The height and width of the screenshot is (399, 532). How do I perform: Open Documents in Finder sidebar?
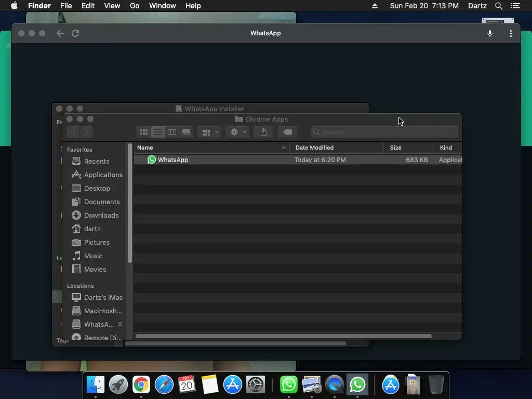pyautogui.click(x=96, y=202)
